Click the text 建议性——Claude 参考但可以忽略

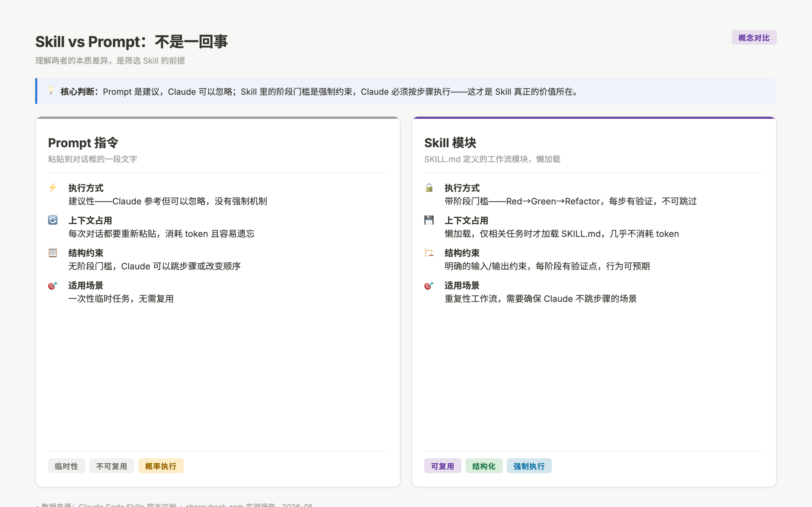pos(137,201)
